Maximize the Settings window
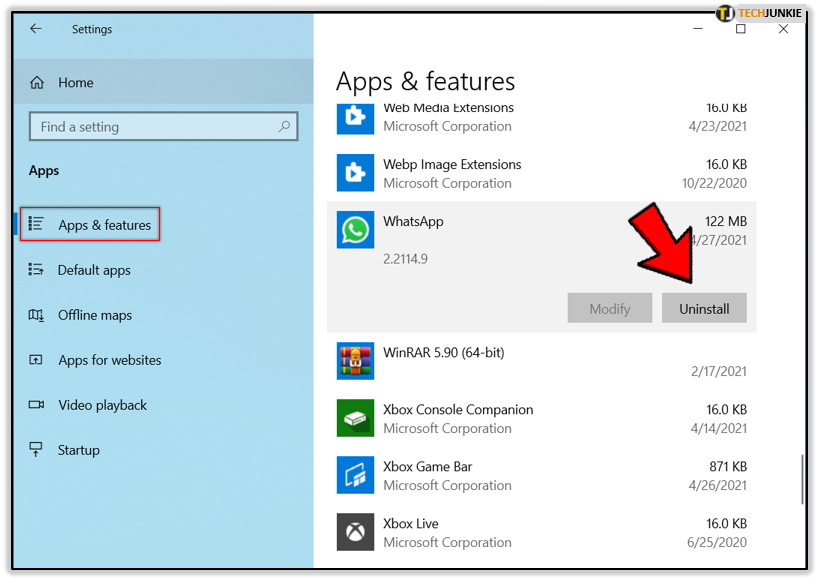This screenshot has width=819, height=581. [x=741, y=29]
